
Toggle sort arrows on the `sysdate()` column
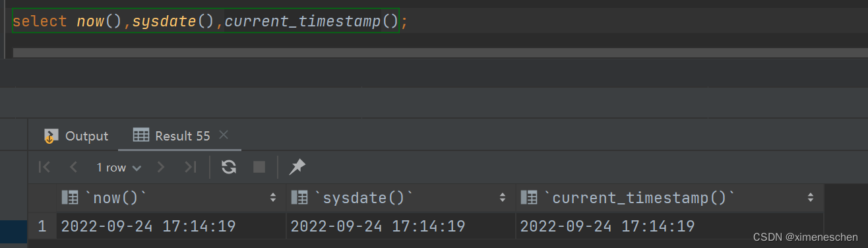503,197
